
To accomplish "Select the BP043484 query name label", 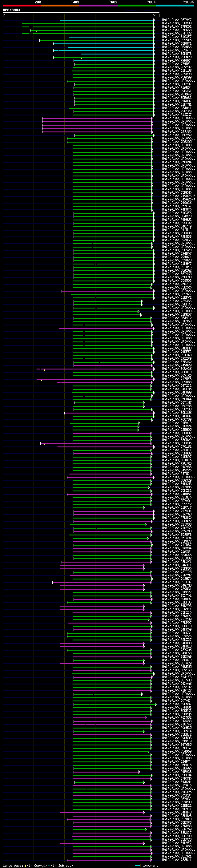I will click(x=11, y=10).
